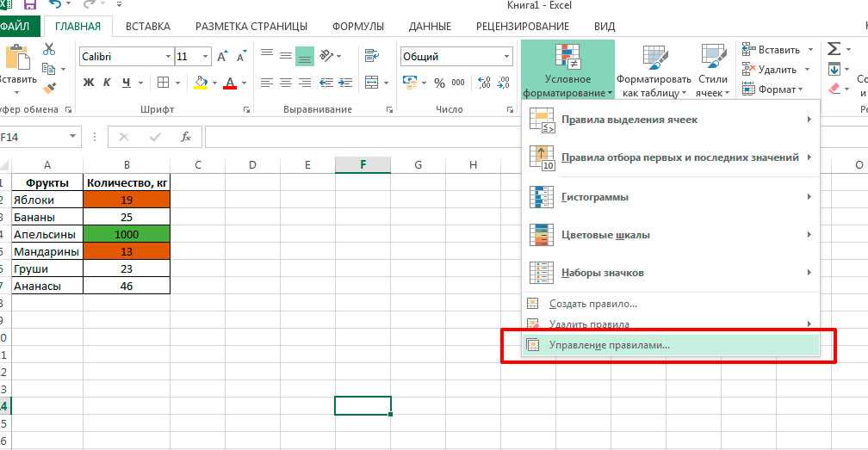Viewport: 868px width, 450px height.
Task: Switch to the РЕЦЕНЗИРОВАНИЕ tab
Action: [523, 26]
